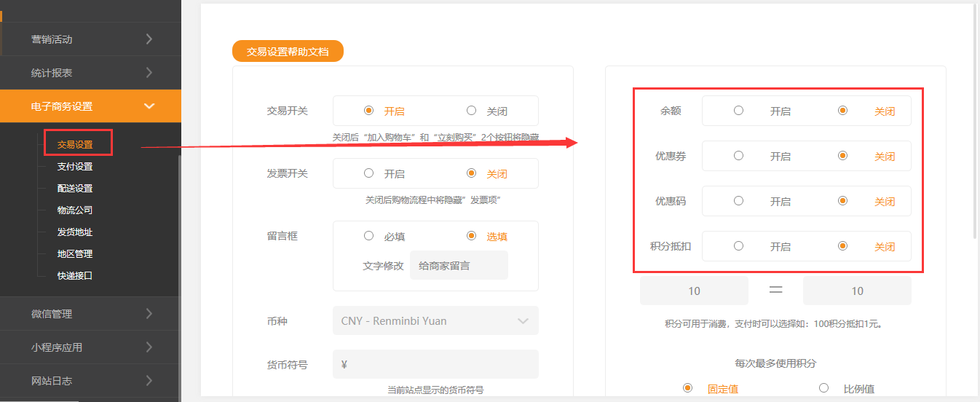Enable 优惠券 with the 开启 radio
Screen dimensions: 980x402
click(739, 156)
